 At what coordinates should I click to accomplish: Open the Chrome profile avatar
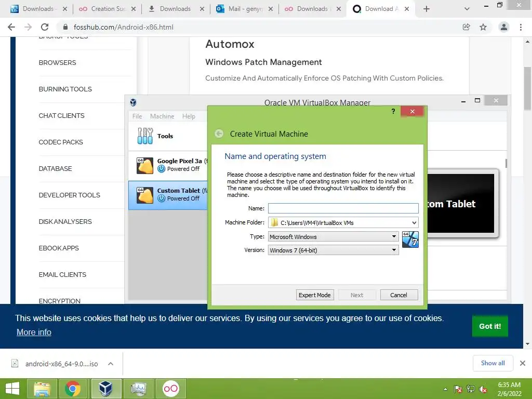coord(504,27)
